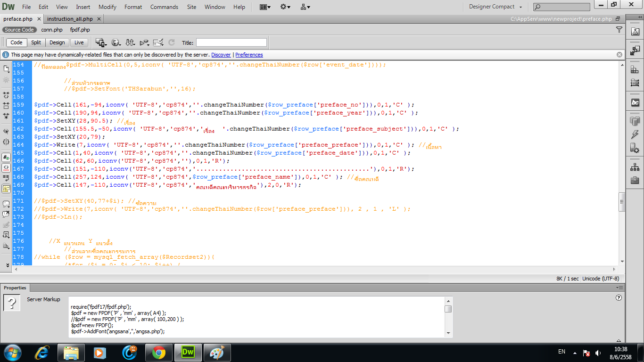The height and width of the screenshot is (362, 644).
Task: Click the Open Documents icon in coding toolbar
Action: click(x=6, y=69)
